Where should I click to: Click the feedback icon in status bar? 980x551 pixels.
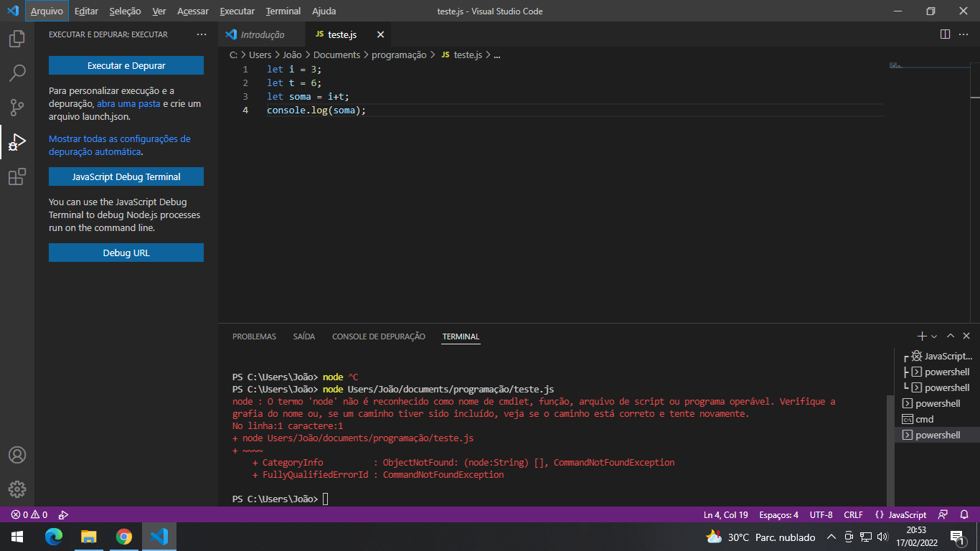[943, 514]
